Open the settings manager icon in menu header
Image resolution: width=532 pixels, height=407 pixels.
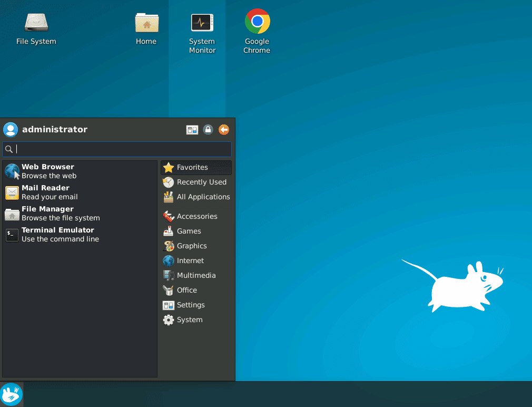click(192, 130)
